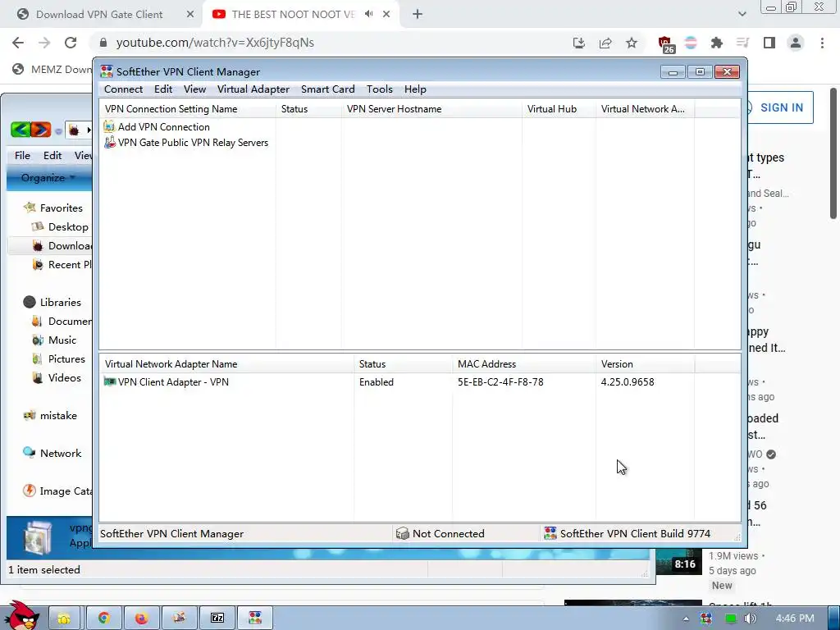Open a new Chrome tab
Screen dimensions: 840x630
pyautogui.click(x=418, y=15)
